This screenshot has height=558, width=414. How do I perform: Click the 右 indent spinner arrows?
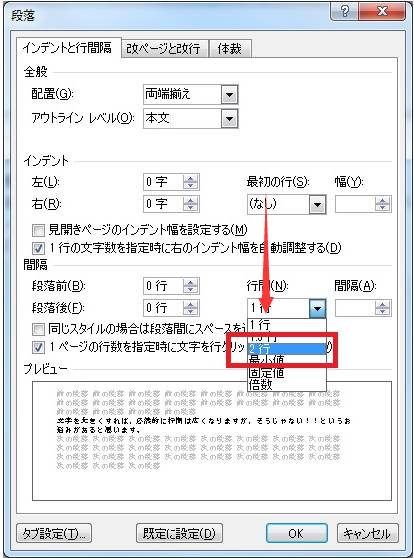tap(190, 204)
